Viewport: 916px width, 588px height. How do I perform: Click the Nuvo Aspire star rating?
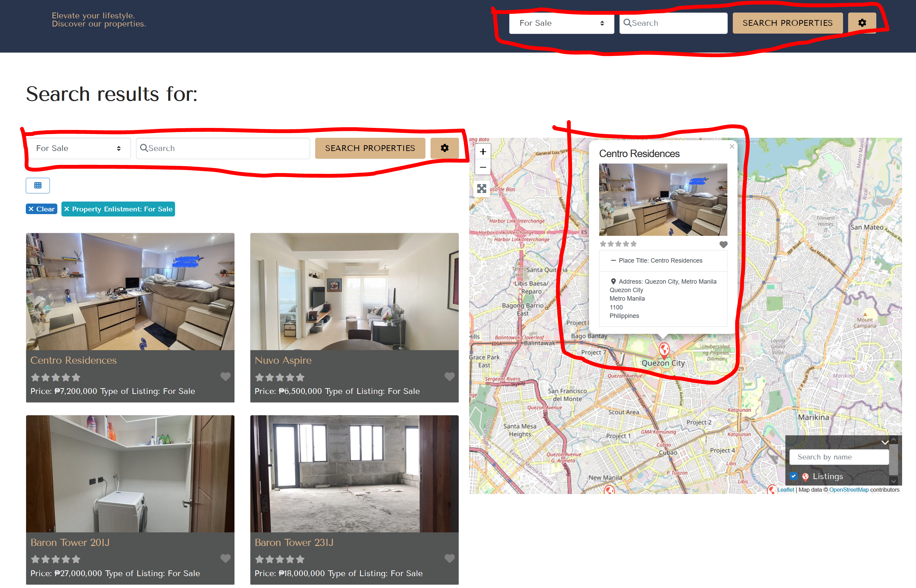(280, 378)
